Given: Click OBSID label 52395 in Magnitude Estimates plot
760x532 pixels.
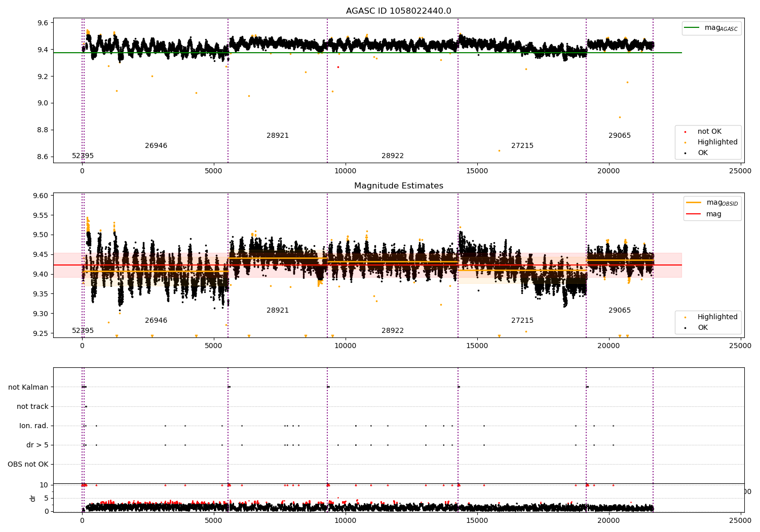Looking at the screenshot, I should [83, 331].
